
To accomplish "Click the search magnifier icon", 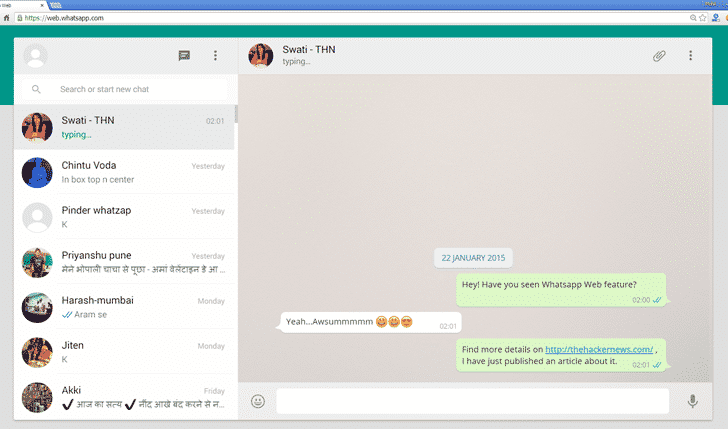I will point(37,89).
